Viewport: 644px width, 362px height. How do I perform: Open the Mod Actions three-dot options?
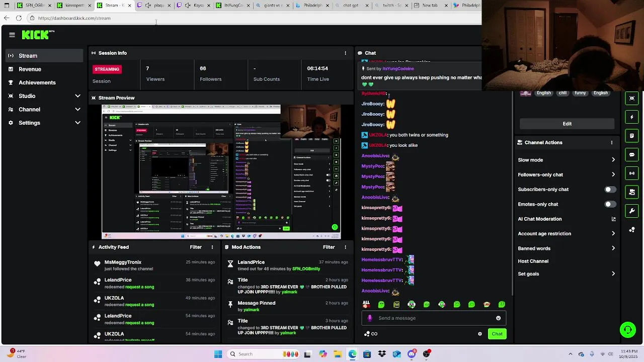tap(345, 247)
